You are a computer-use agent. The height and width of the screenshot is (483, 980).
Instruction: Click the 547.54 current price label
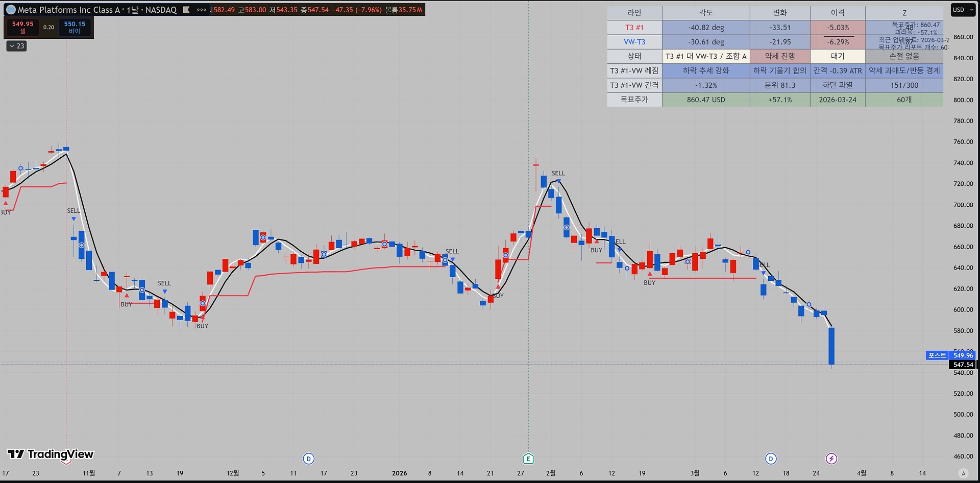[x=963, y=365]
